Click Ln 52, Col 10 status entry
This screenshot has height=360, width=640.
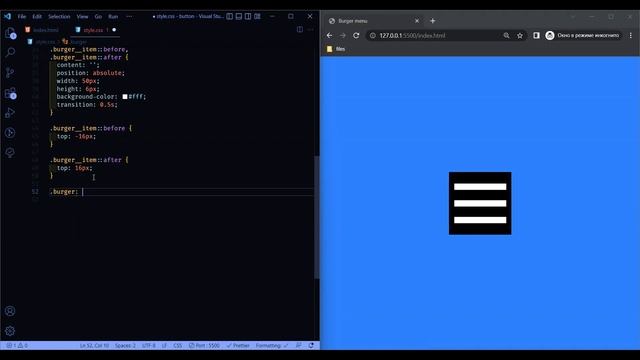[x=94, y=345]
